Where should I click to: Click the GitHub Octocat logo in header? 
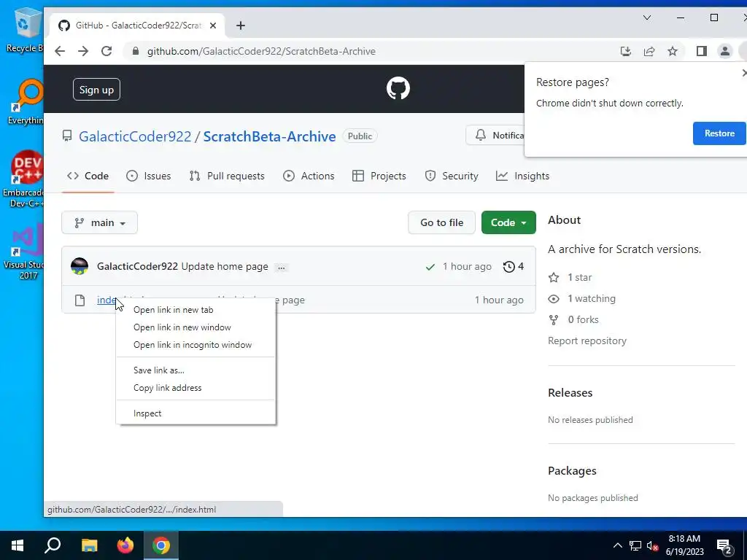[398, 88]
